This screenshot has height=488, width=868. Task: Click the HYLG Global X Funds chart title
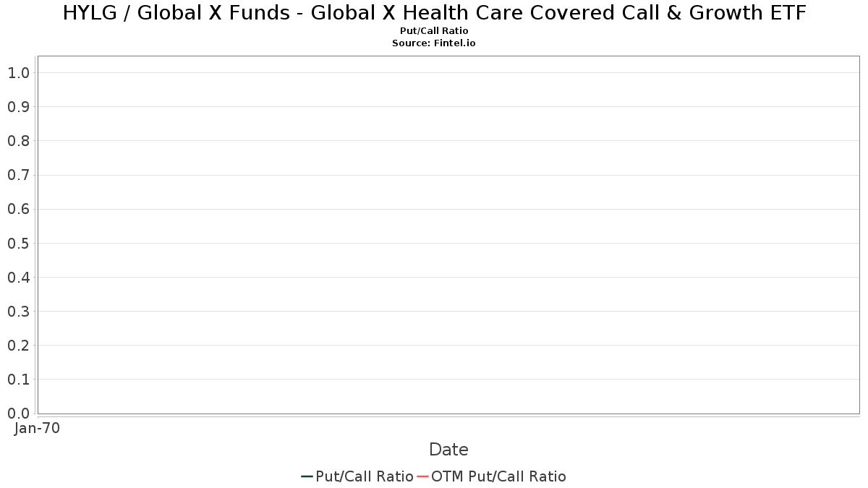click(434, 13)
